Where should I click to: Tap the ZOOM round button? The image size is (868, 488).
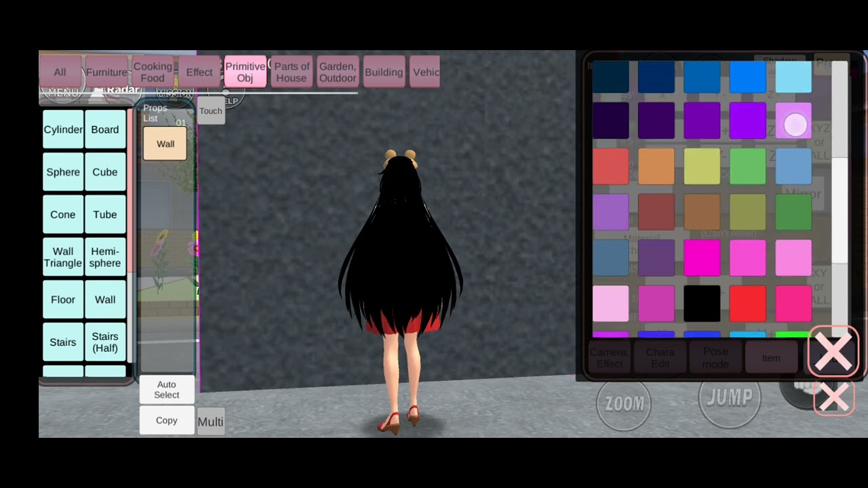(624, 404)
